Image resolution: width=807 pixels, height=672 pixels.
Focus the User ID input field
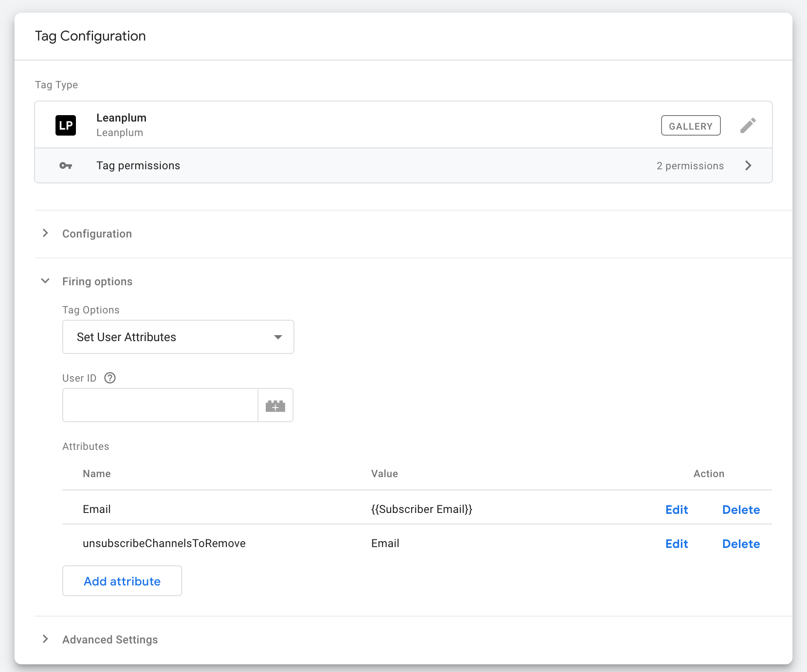pyautogui.click(x=160, y=405)
